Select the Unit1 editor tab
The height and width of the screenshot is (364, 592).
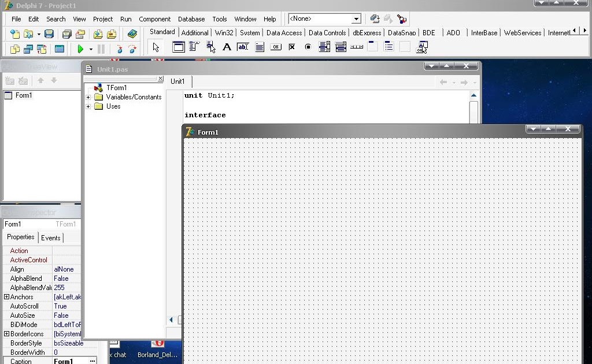177,81
